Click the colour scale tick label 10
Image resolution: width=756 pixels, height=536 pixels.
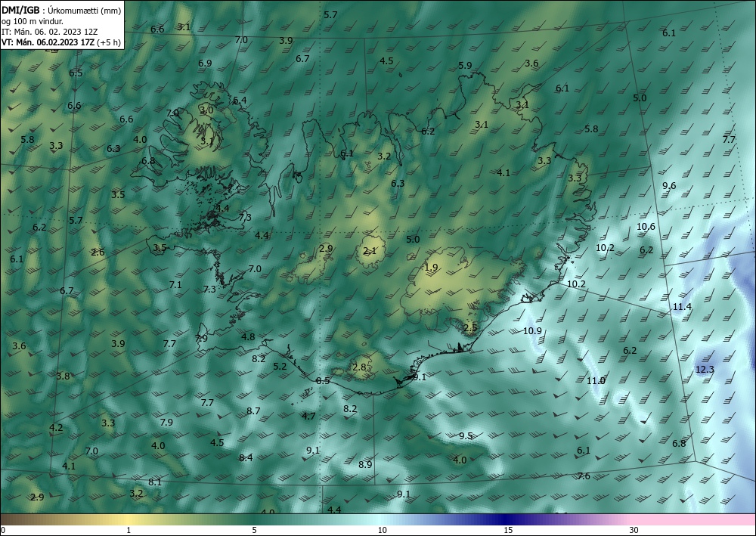pos(383,530)
